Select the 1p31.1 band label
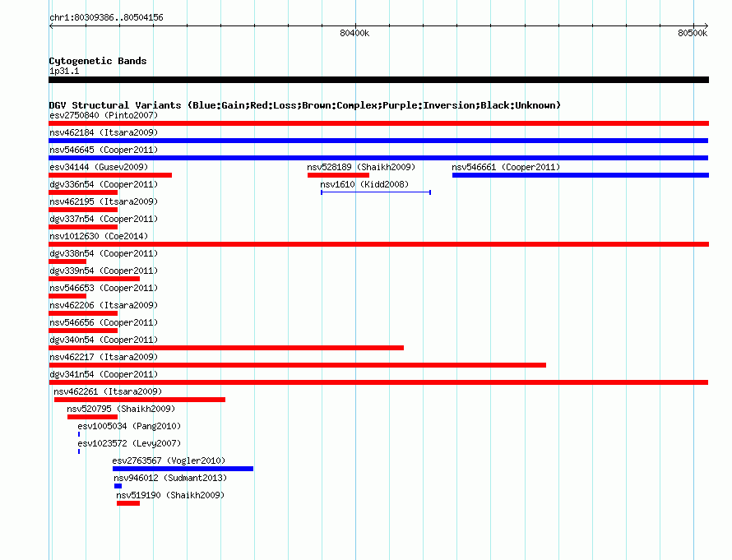Screen dimensions: 732x560 pyautogui.click(x=64, y=71)
